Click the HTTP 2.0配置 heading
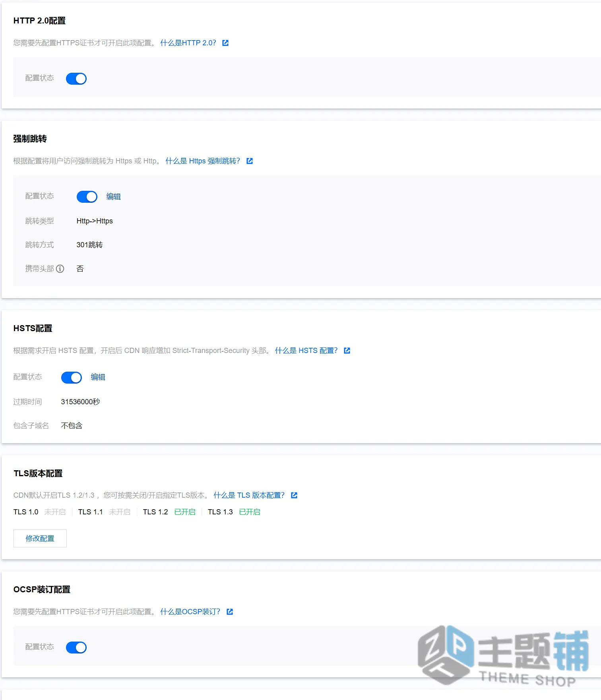 click(39, 21)
